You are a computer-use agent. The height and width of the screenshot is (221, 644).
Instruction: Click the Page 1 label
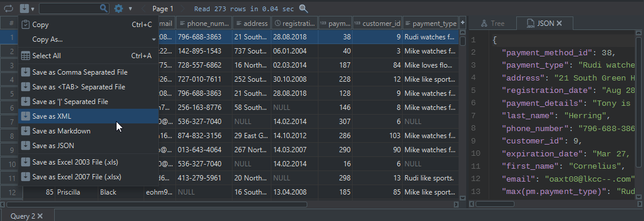coord(162,9)
